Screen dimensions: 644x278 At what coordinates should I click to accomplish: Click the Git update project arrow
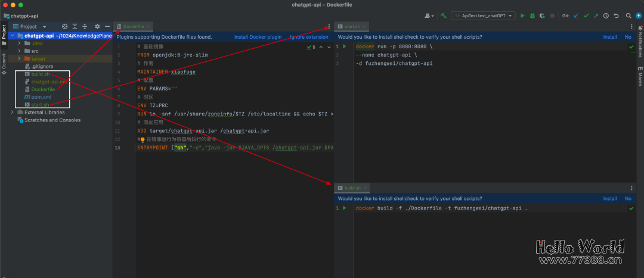(x=576, y=15)
